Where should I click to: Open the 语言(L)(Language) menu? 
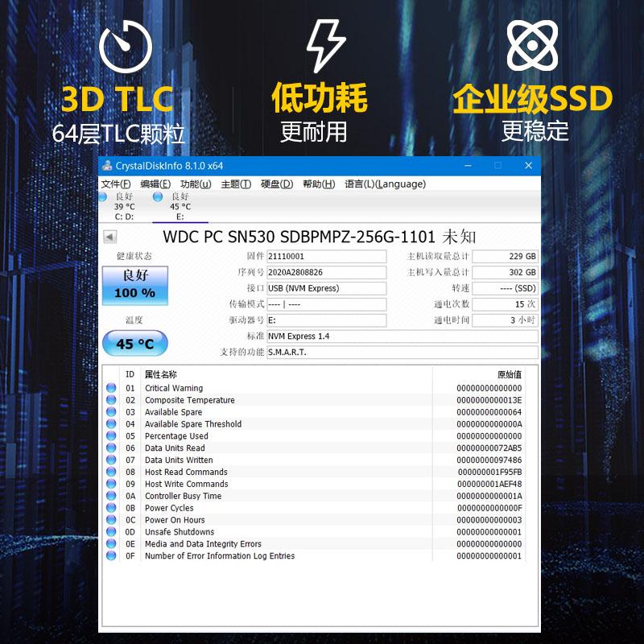(x=385, y=184)
